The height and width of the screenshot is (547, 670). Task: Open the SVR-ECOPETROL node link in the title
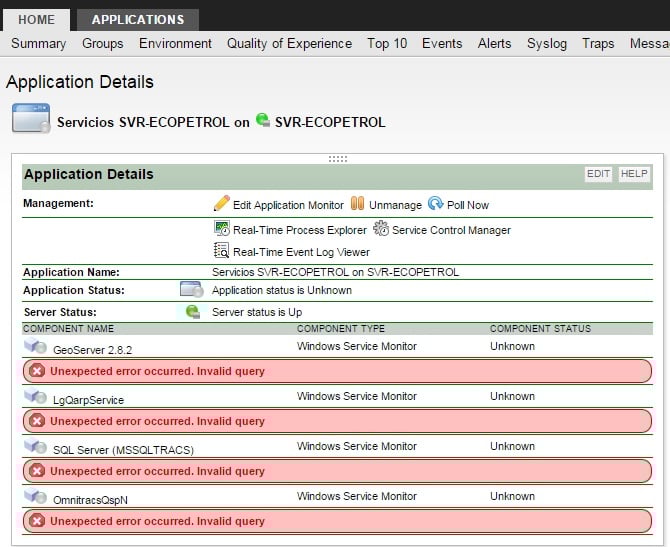point(330,122)
